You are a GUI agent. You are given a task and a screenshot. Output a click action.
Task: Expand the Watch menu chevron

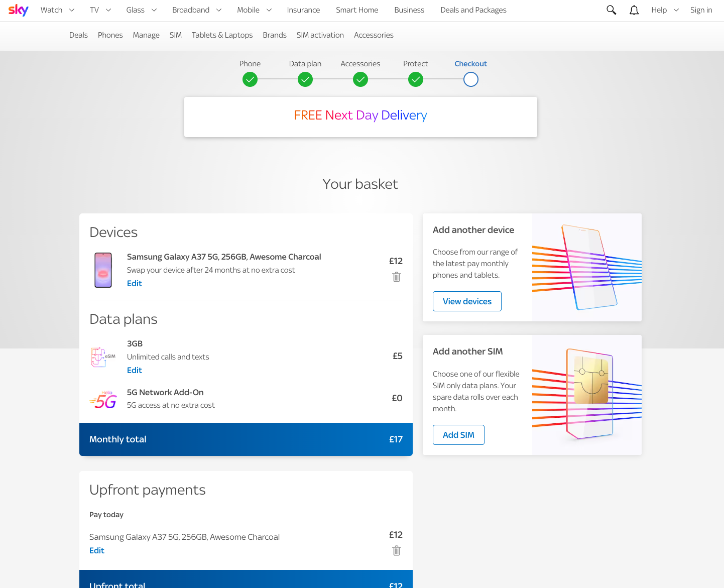pyautogui.click(x=72, y=10)
